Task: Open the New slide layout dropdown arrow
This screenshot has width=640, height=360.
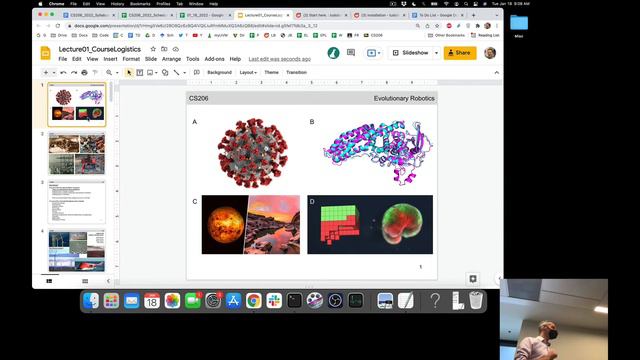Action: 54,73
